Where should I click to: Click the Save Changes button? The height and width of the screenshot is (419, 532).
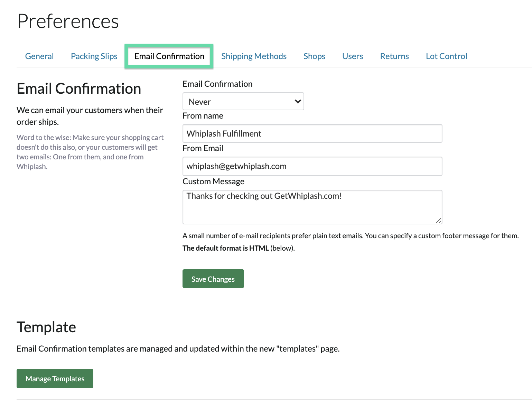(x=213, y=279)
